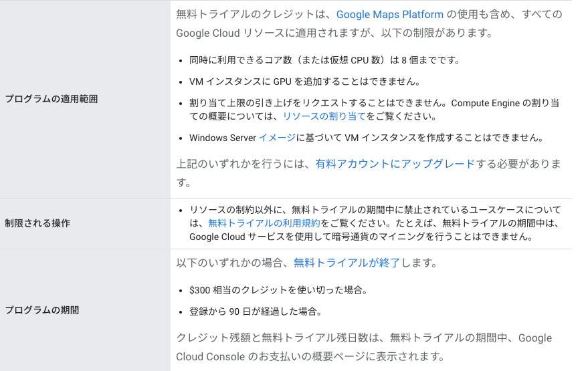Click the GPU restriction bullet text
Screen dimensions: 588x371
click(305, 82)
